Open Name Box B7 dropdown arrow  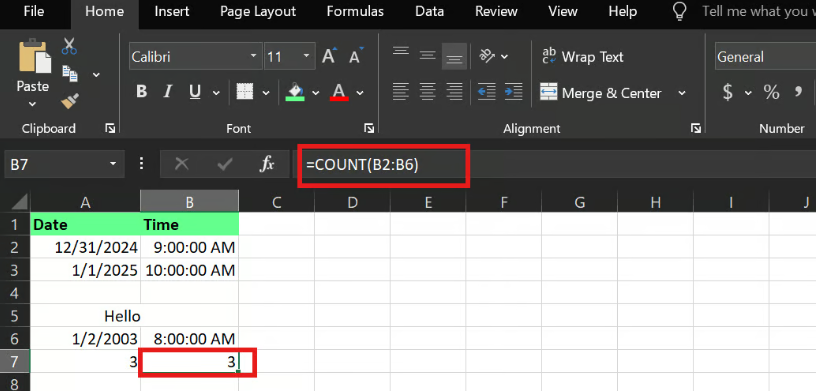113,165
